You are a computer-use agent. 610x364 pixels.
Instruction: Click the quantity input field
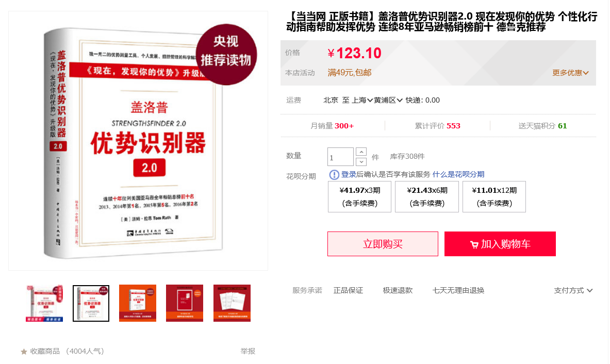pyautogui.click(x=340, y=157)
